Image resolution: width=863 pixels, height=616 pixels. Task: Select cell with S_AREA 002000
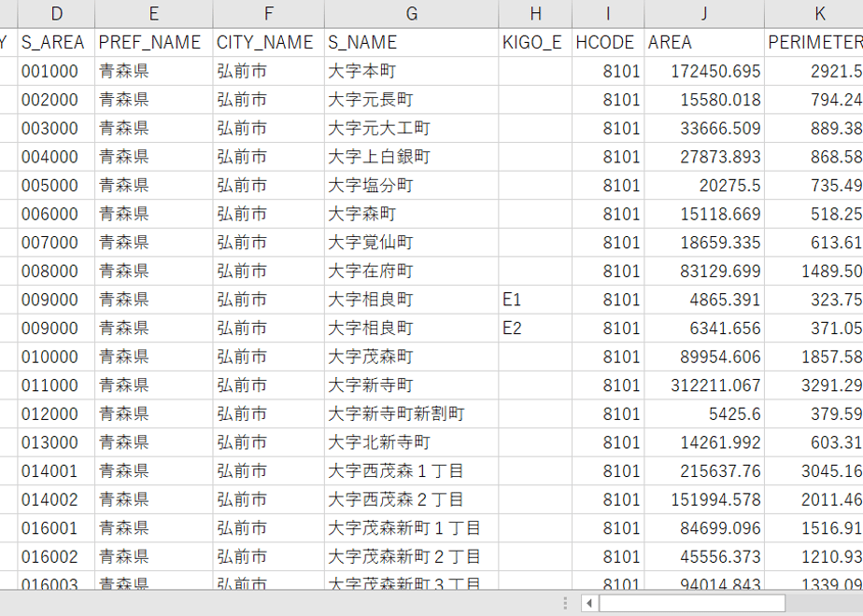click(56, 100)
